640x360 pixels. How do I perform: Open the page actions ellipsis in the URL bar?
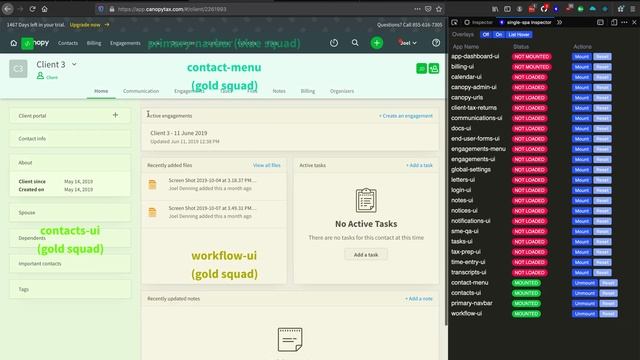(x=417, y=9)
